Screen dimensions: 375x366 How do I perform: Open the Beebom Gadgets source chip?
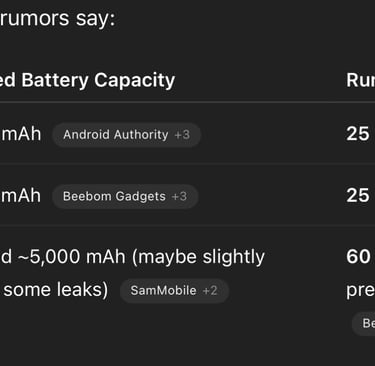click(125, 196)
